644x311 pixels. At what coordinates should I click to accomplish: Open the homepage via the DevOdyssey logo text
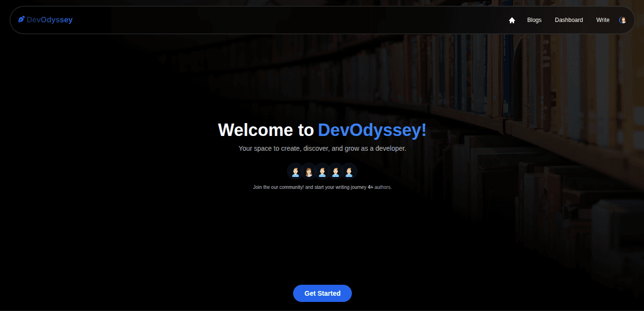point(50,20)
